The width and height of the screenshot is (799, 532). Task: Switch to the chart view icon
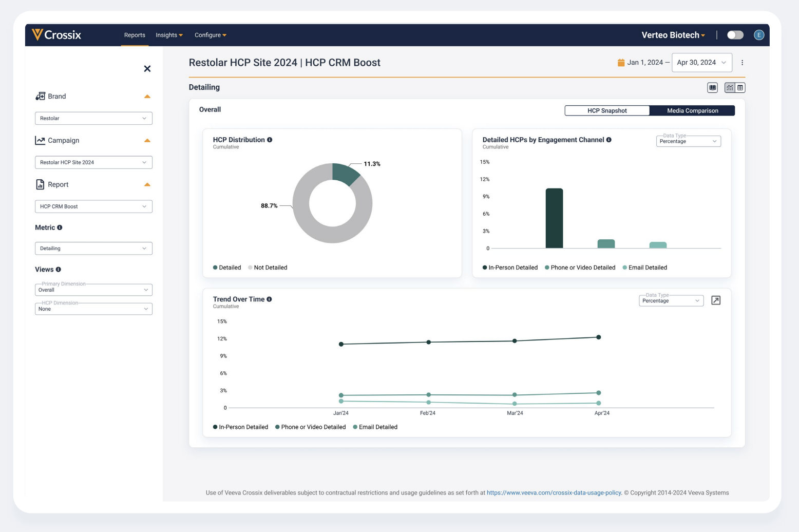pyautogui.click(x=730, y=88)
